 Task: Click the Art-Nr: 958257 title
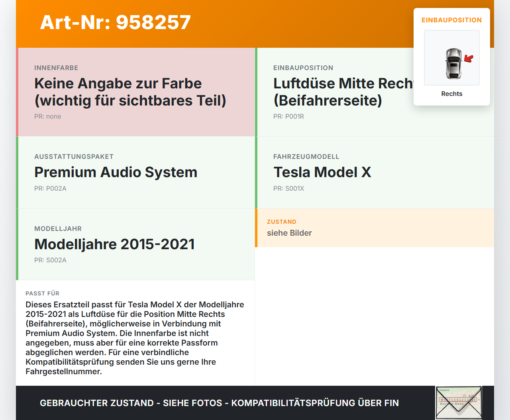coord(115,22)
